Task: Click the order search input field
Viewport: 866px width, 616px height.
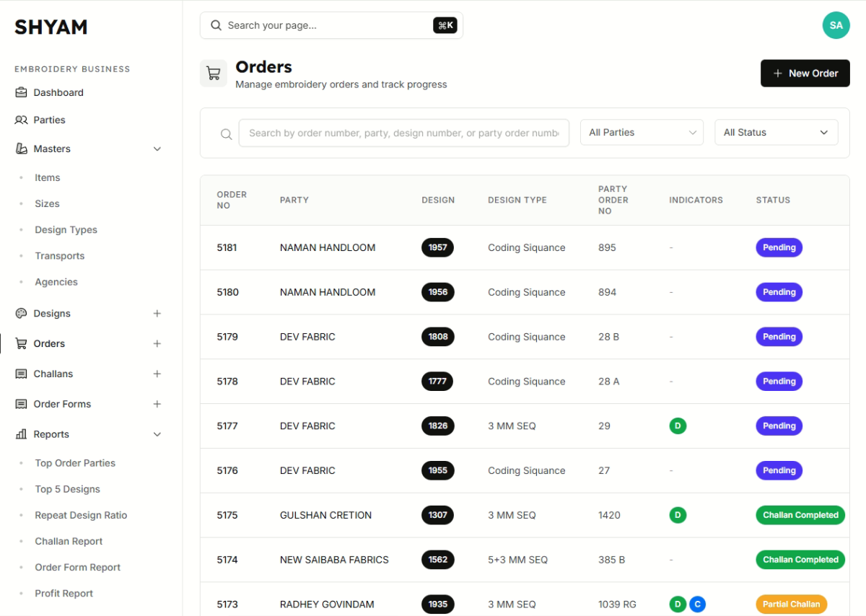Action: 403,133
